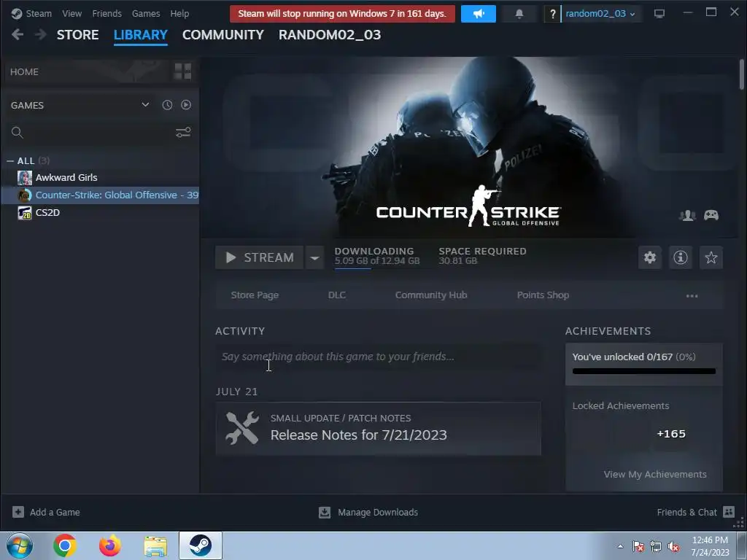The height and width of the screenshot is (560, 747).
Task: Select Counter-Strike: Global Offensive in list
Action: tap(100, 195)
